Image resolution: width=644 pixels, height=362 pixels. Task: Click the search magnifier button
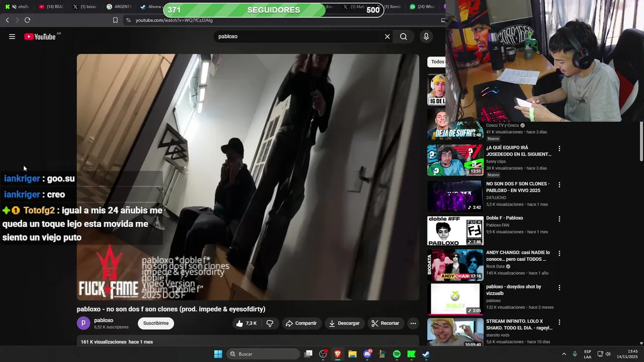(404, 37)
